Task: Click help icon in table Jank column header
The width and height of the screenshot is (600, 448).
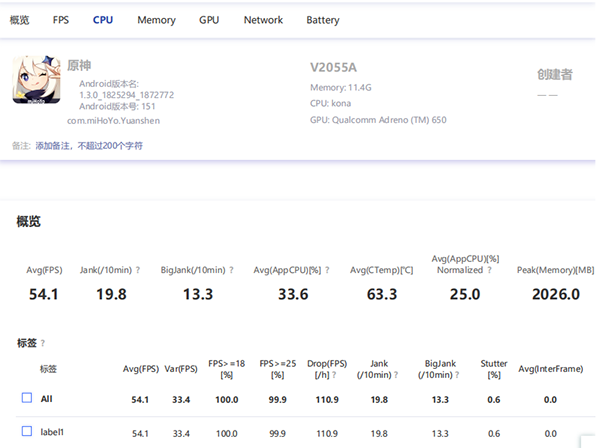Action: (397, 374)
